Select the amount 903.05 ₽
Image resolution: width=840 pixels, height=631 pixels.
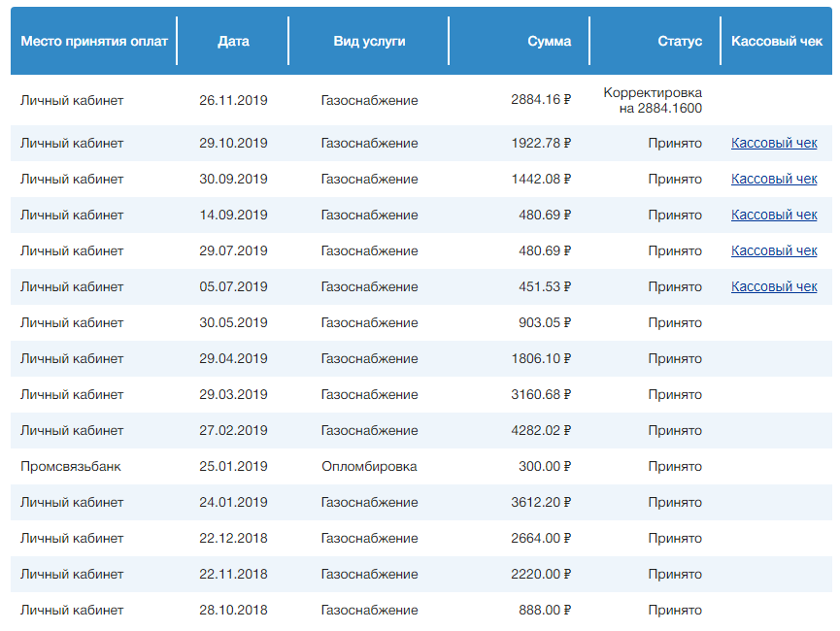click(x=545, y=322)
